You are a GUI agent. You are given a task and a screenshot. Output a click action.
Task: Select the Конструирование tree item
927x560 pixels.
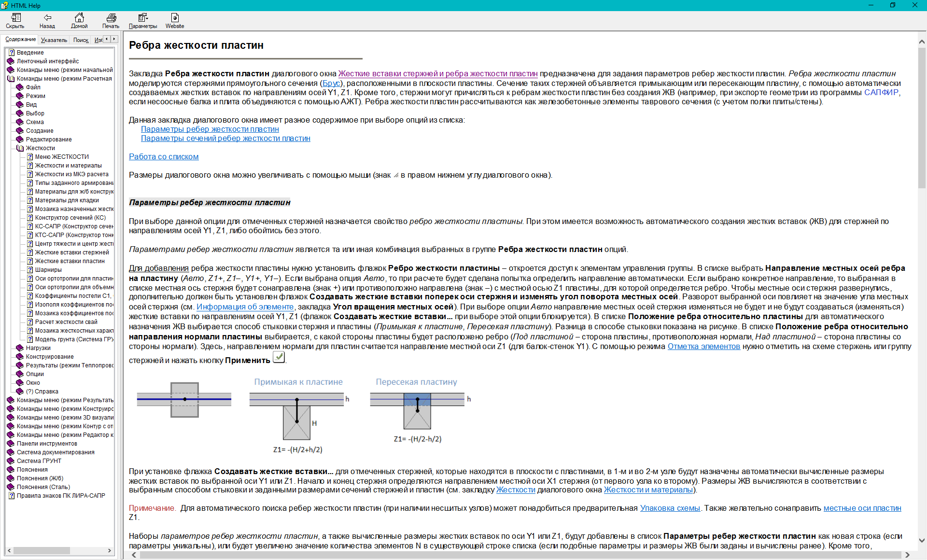click(50, 357)
